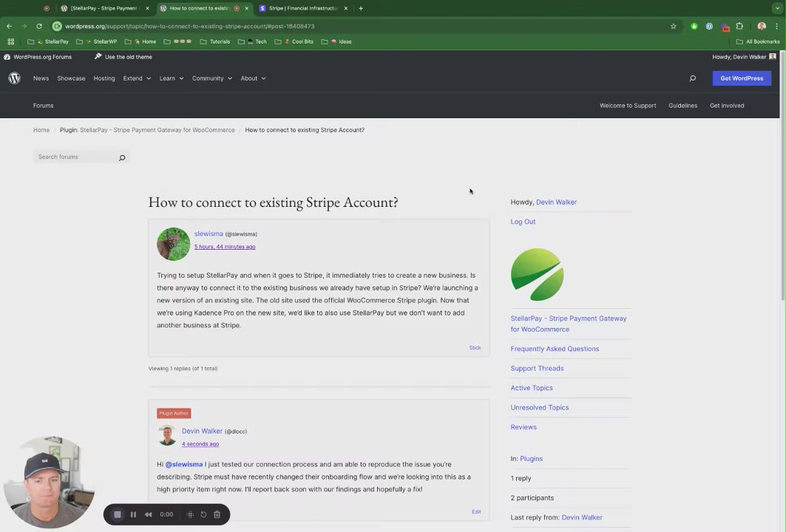Reload the page
The image size is (786, 532).
(x=38, y=26)
